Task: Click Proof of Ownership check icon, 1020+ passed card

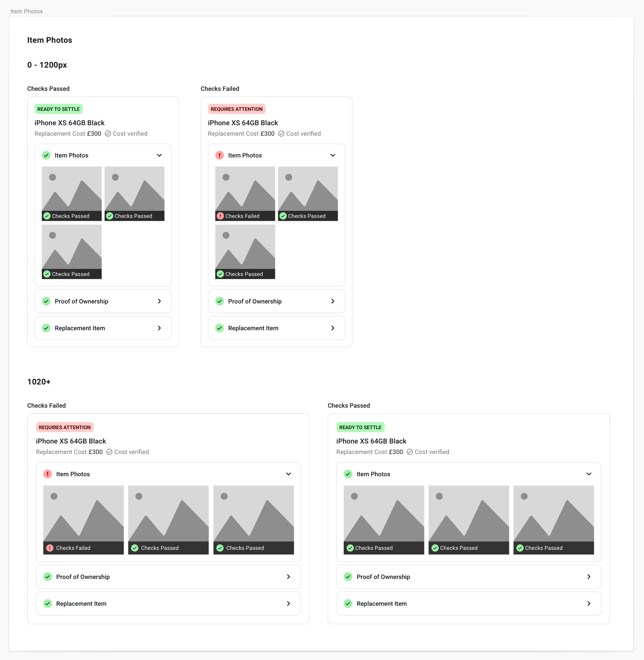Action: pyautogui.click(x=348, y=577)
